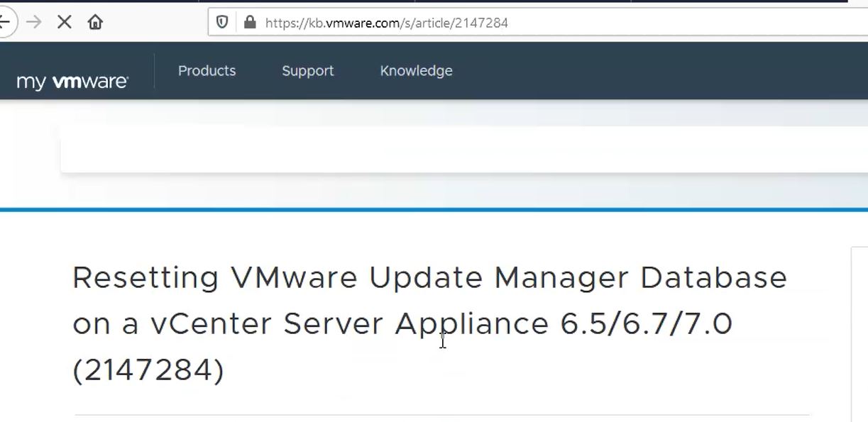
Task: Click the 'Resetting VMware Update Manager Database' heading line
Action: [x=429, y=277]
